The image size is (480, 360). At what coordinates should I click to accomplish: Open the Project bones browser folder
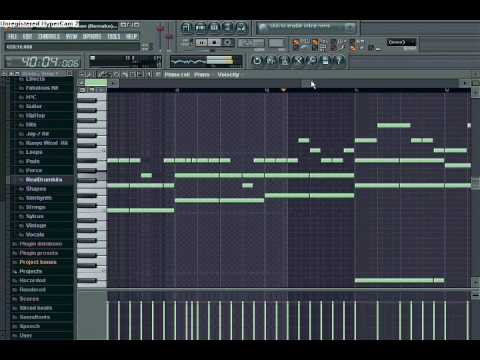38,262
